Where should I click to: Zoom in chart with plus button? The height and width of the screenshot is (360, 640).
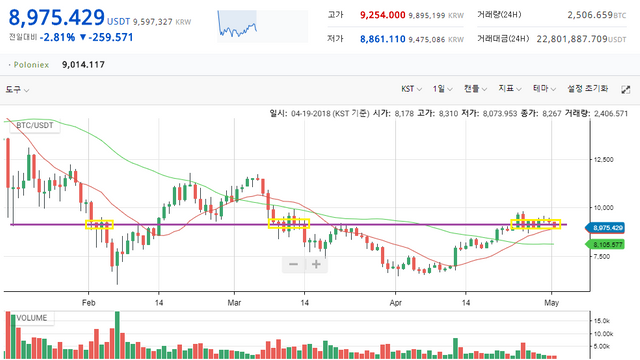coord(316,264)
